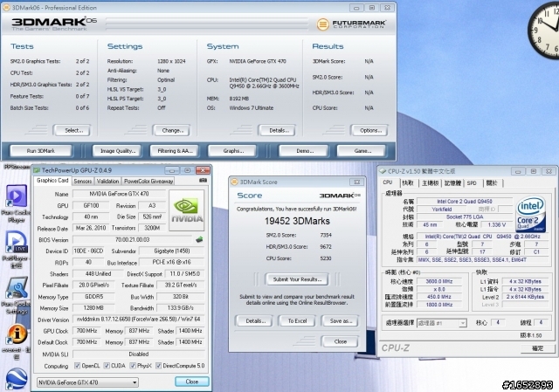This screenshot has width=559, height=392.
Task: Open the Graphs window
Action: (x=233, y=151)
